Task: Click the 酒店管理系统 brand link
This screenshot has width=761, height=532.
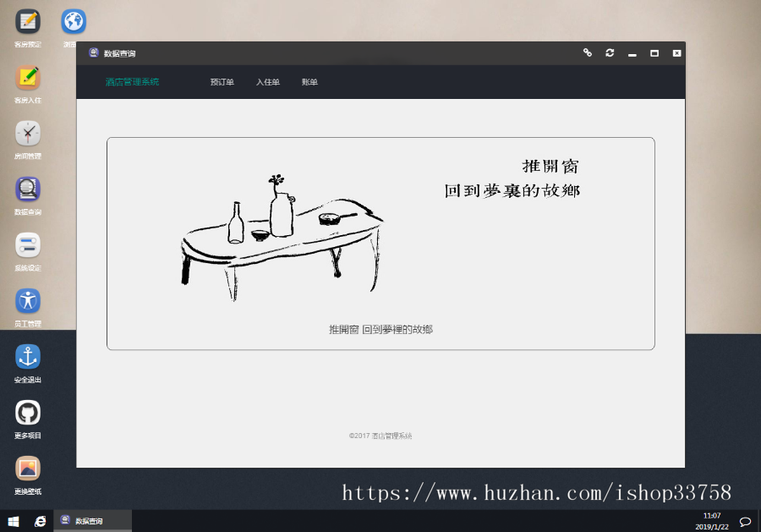Action: (134, 82)
